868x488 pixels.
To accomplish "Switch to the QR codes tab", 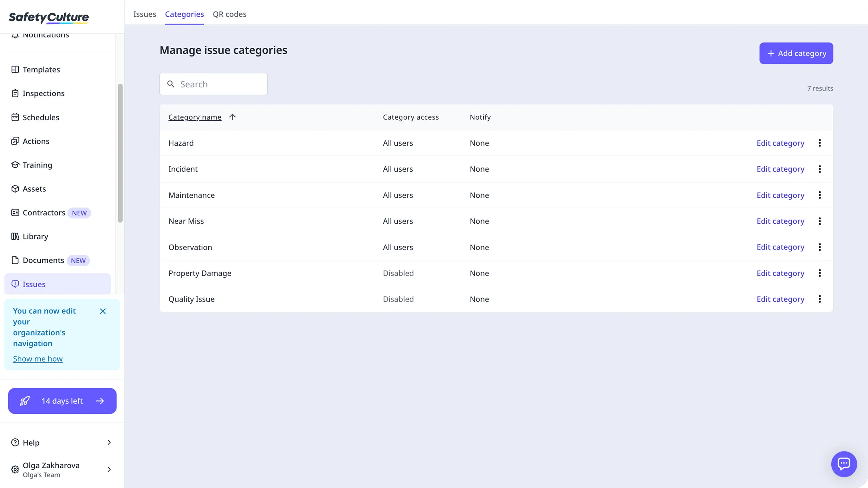I will click(229, 14).
